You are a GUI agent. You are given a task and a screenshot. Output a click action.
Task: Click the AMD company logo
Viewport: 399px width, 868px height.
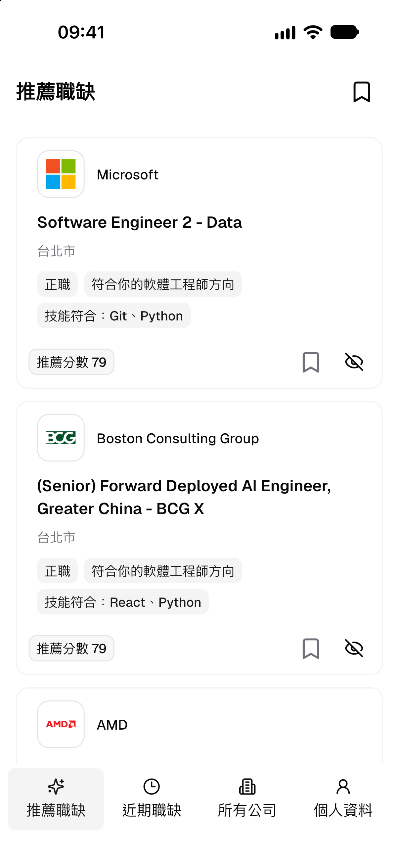click(61, 724)
